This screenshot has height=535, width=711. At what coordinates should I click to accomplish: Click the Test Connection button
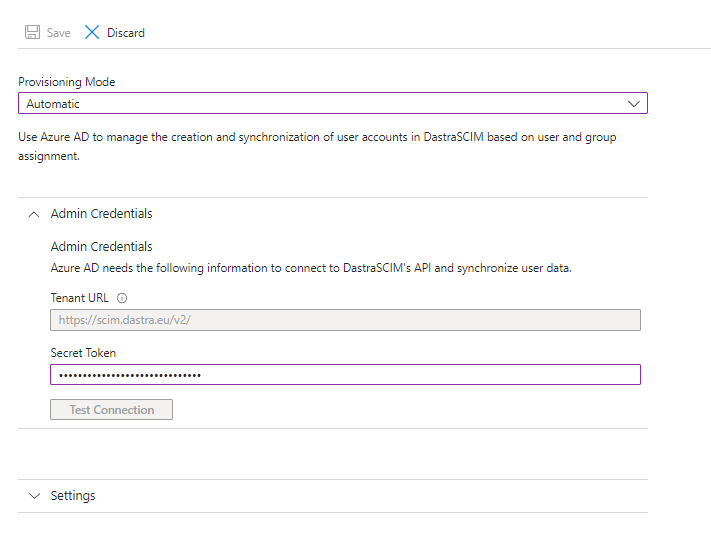click(111, 410)
